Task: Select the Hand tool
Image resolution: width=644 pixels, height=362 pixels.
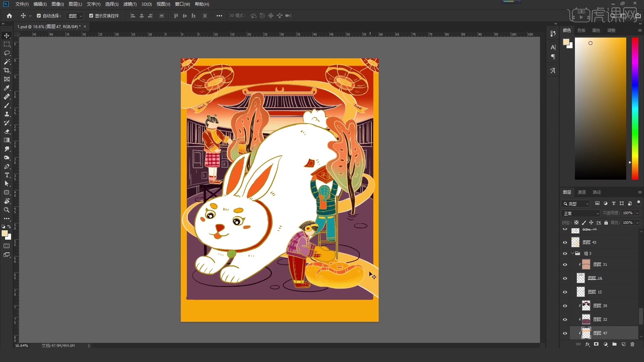Action: click(x=7, y=201)
